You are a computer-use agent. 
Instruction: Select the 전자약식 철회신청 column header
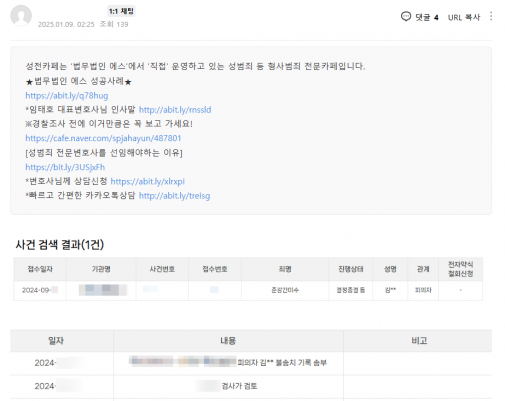[460, 269]
